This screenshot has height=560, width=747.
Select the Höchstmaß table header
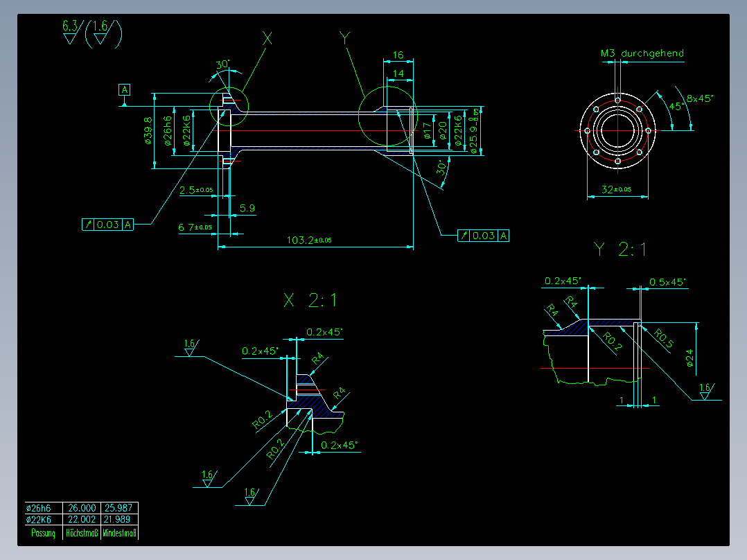click(82, 533)
